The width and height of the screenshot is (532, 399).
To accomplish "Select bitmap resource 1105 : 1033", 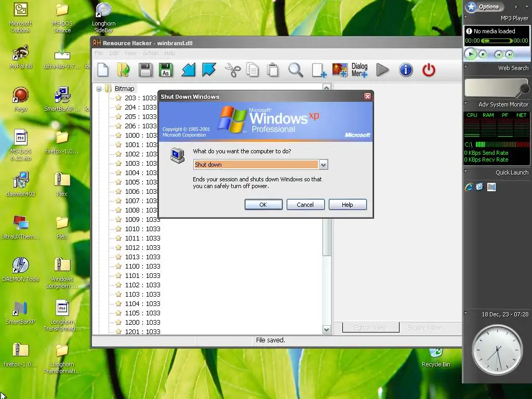I will coord(138,313).
